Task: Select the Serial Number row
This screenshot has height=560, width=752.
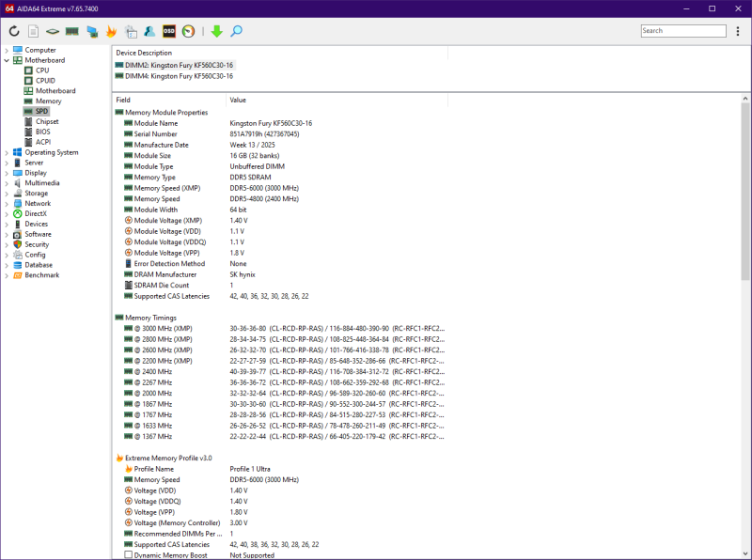Action: click(280, 134)
